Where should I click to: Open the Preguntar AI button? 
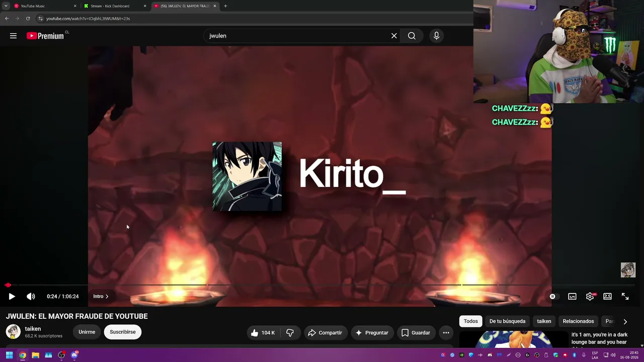click(x=372, y=333)
